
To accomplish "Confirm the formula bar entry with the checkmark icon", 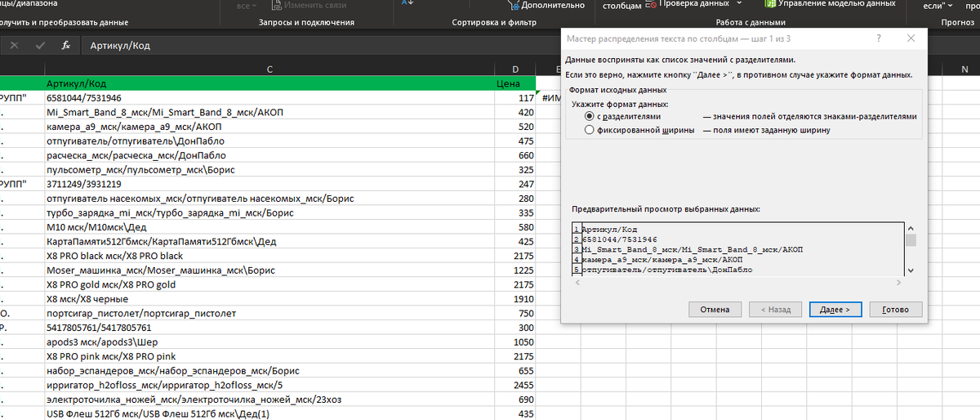I will point(40,46).
